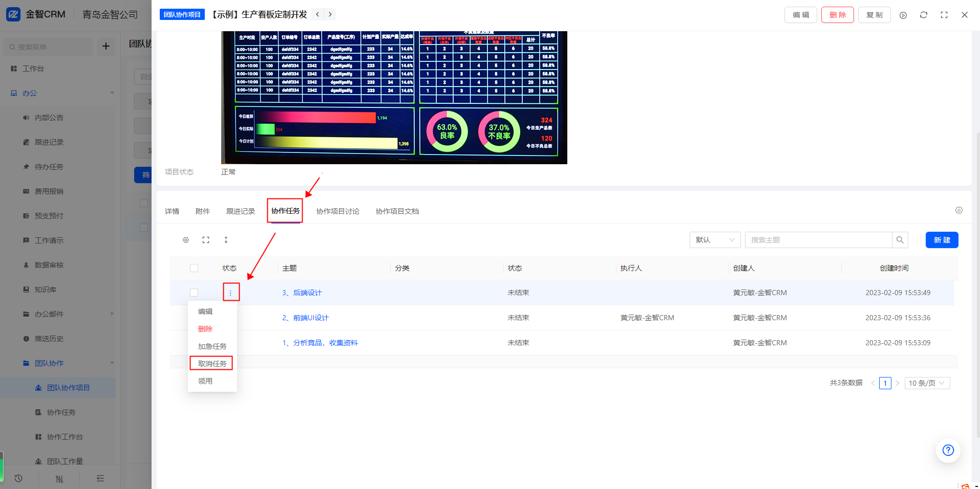Switch to the 协作项目讨论 tab

[338, 211]
